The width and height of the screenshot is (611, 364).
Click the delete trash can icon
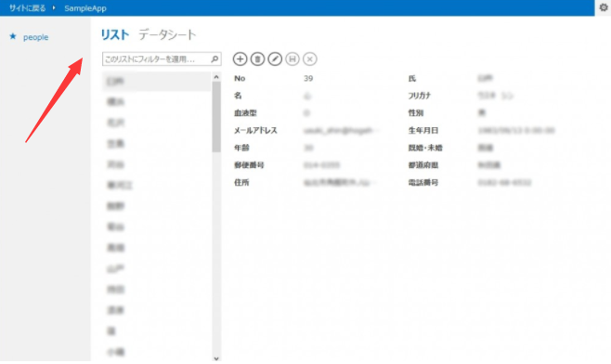tap(257, 58)
